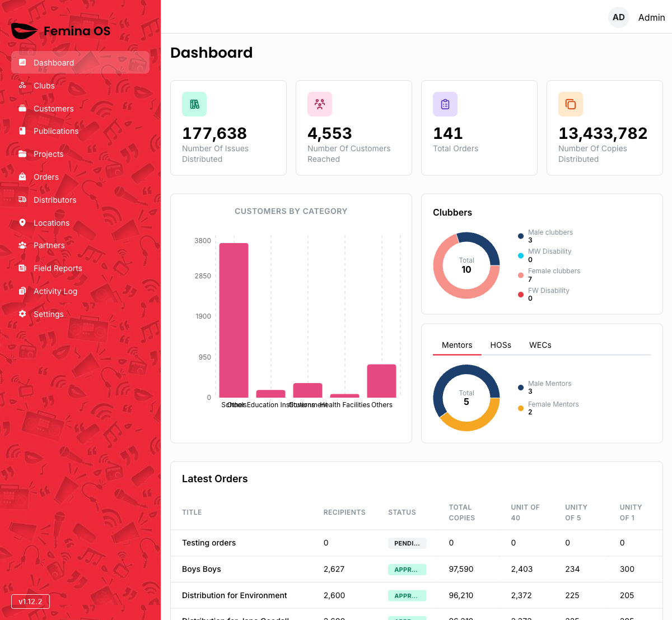Click the tallest Schools bar in chart
This screenshot has height=620, width=672.
point(234,320)
